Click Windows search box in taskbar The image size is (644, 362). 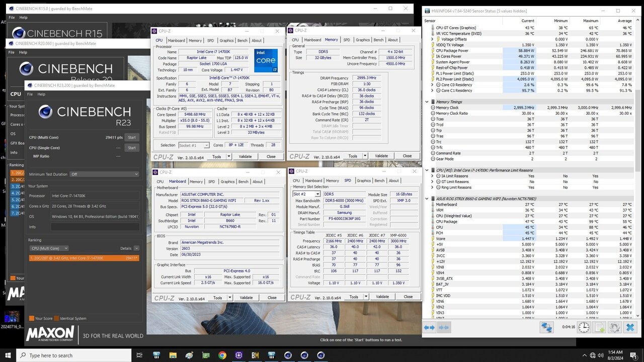click(73, 355)
